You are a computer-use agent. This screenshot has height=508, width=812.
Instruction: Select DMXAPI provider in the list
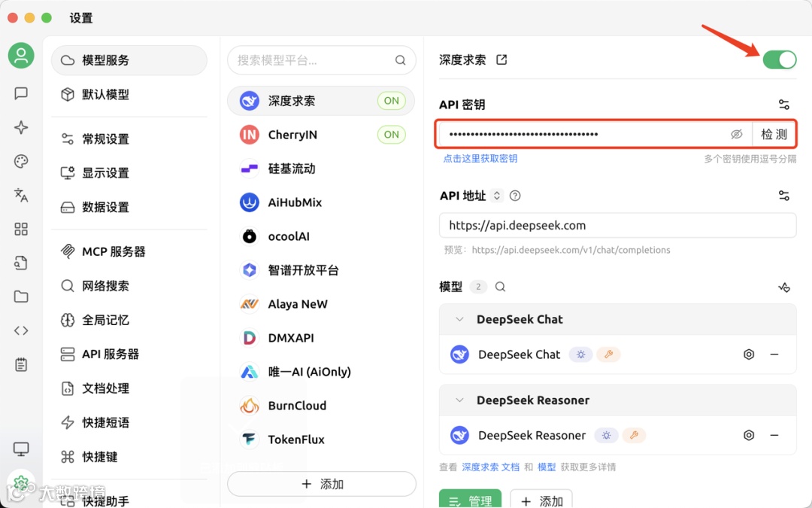click(x=321, y=338)
